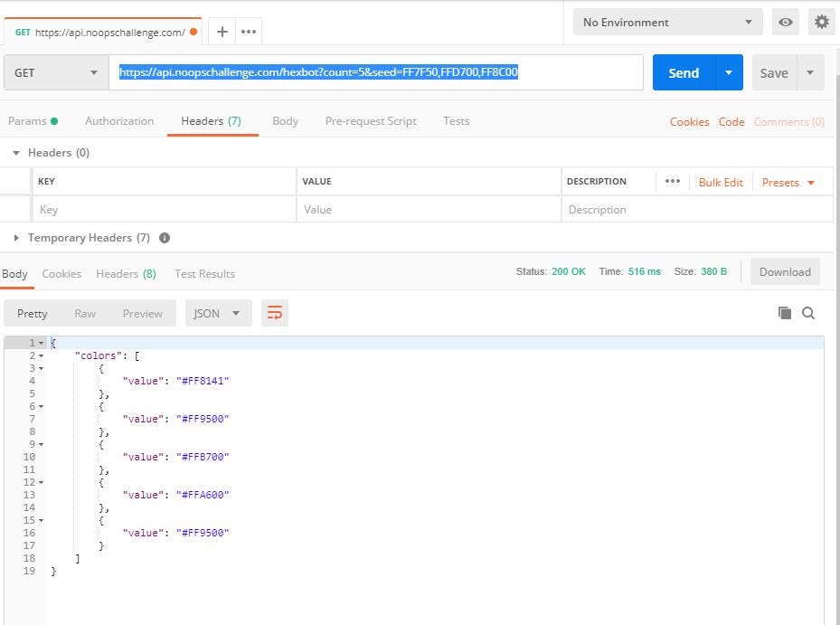
Task: Click the plus icon to open new tab
Action: [222, 32]
